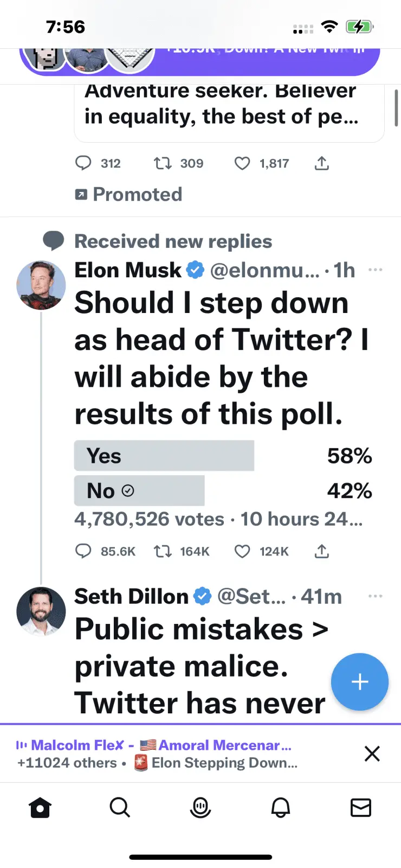Open the Search tab
Image resolution: width=401 pixels, height=868 pixels.
[x=120, y=808]
